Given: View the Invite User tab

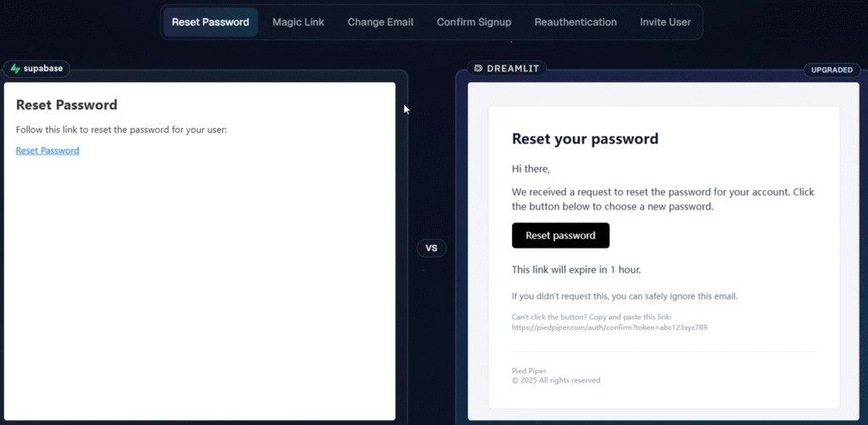Looking at the screenshot, I should 665,22.
